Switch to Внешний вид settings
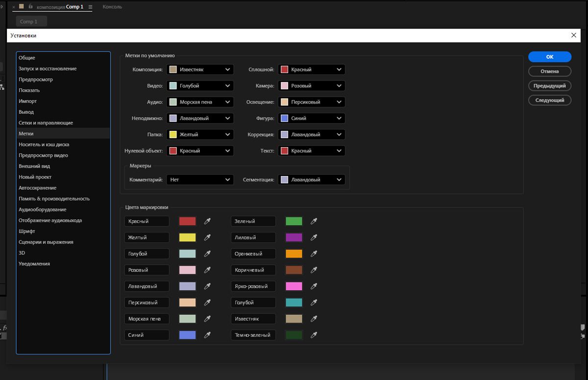588x380 pixels. pos(63,166)
